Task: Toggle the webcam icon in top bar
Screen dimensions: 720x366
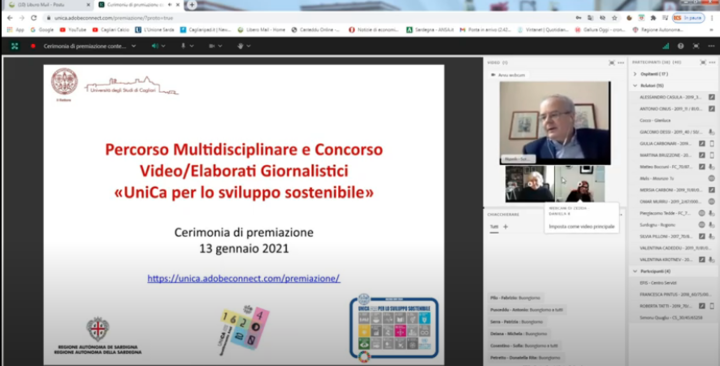Action: pos(212,46)
